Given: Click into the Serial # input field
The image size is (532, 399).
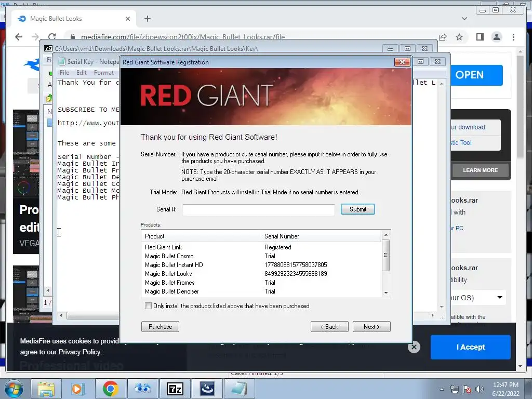Looking at the screenshot, I should point(259,209).
